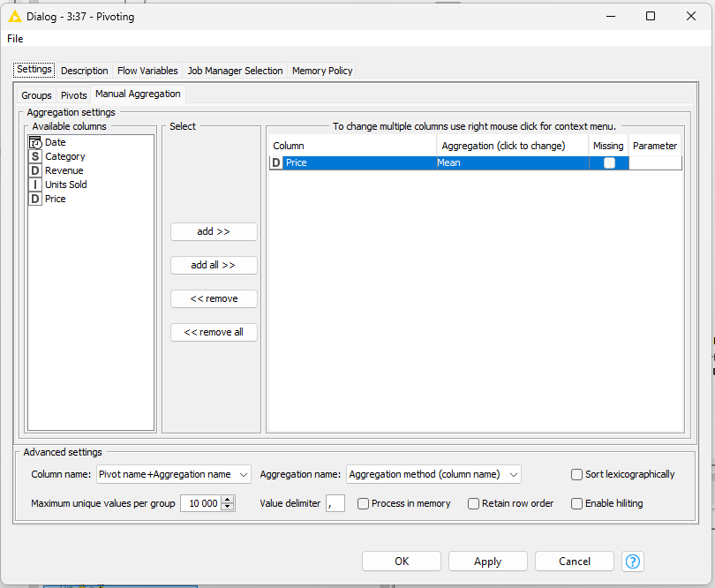This screenshot has width=715, height=588.
Task: Open the Job Manager Selection tab
Action: 236,71
